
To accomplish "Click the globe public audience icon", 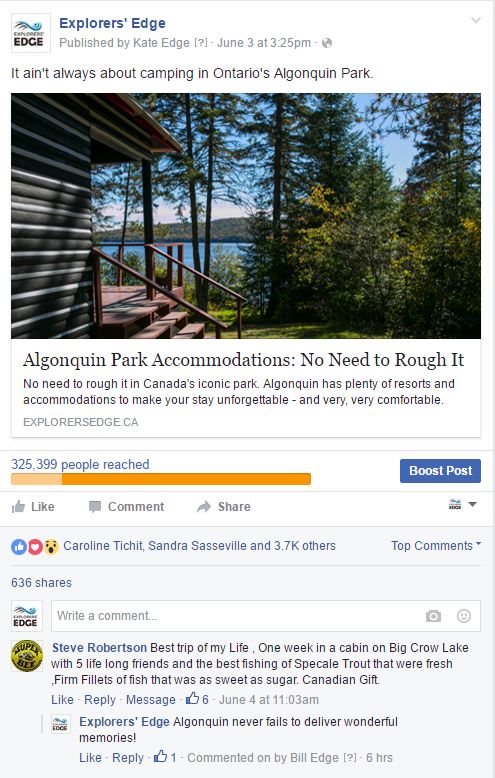I will [326, 43].
